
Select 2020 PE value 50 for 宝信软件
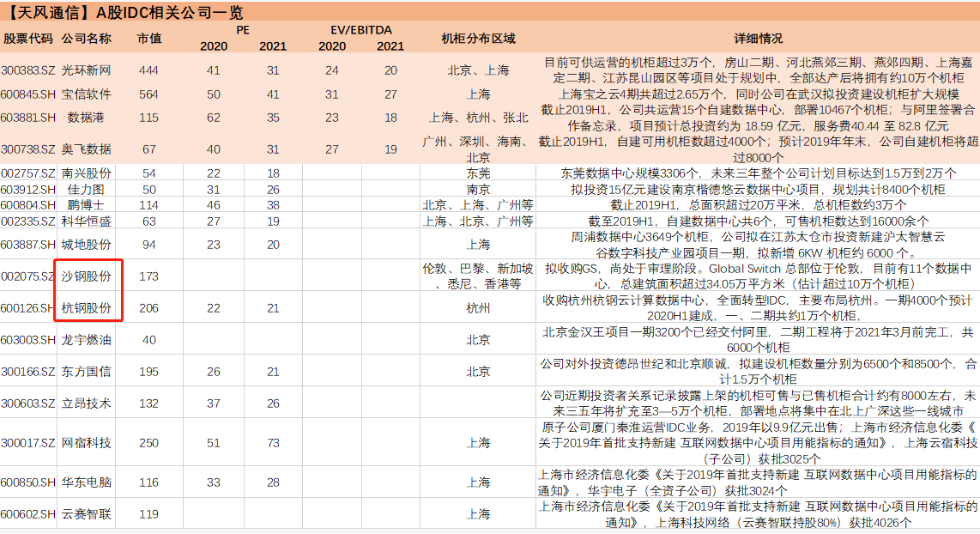tap(214, 94)
